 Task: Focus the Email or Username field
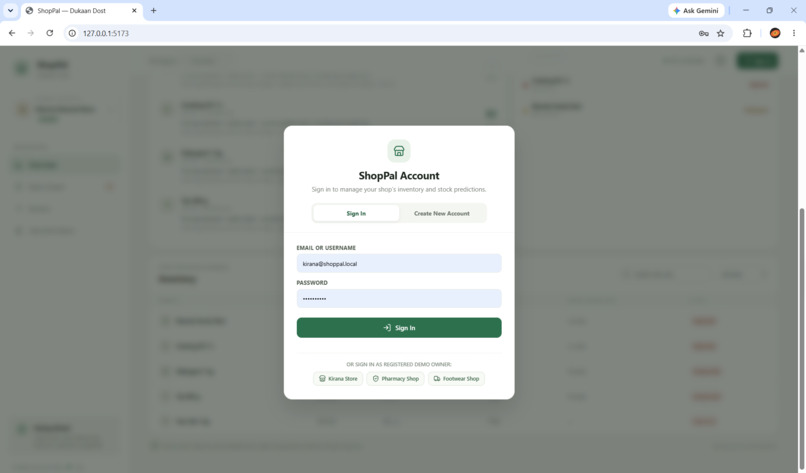(399, 263)
